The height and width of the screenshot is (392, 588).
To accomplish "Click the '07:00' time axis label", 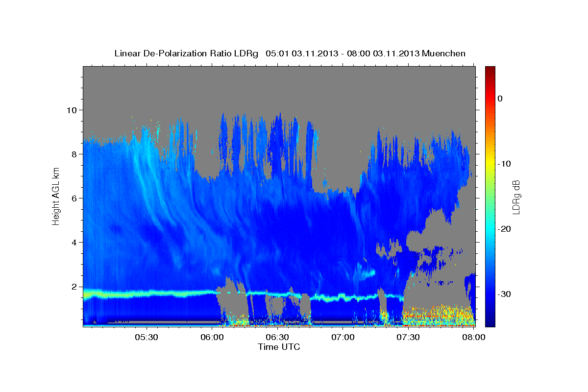I will [x=343, y=337].
